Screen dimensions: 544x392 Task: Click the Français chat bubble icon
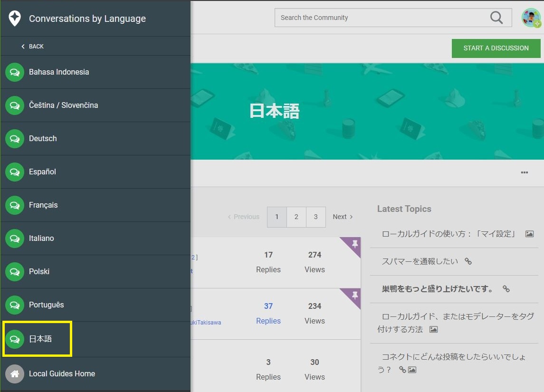click(15, 205)
